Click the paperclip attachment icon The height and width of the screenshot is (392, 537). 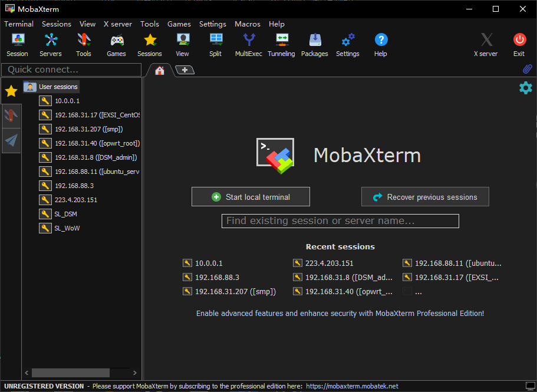point(527,70)
